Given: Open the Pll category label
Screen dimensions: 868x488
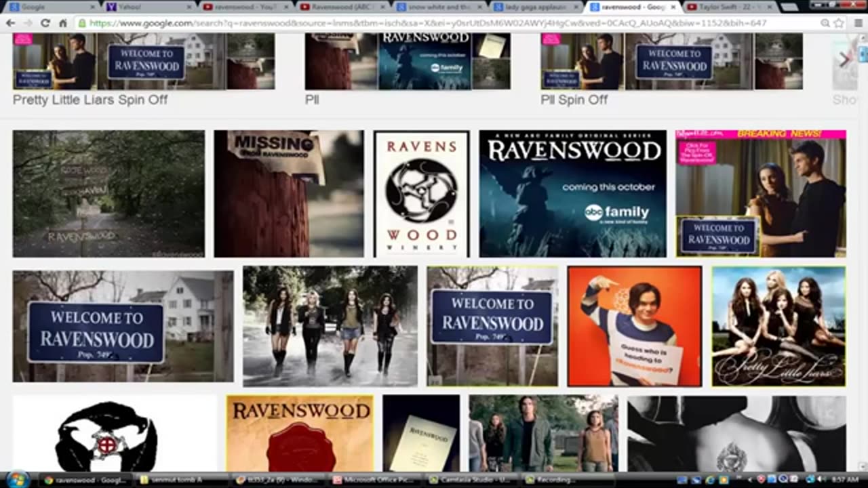Looking at the screenshot, I should point(311,100).
